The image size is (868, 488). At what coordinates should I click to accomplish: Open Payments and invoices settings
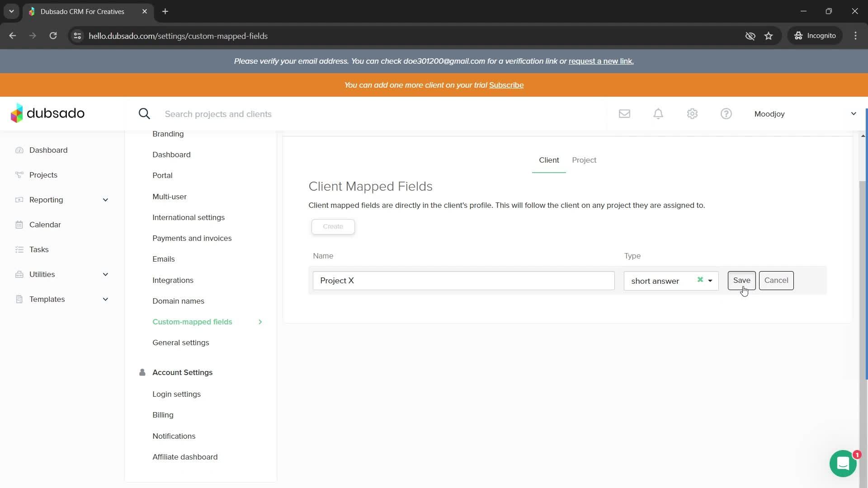(x=192, y=238)
